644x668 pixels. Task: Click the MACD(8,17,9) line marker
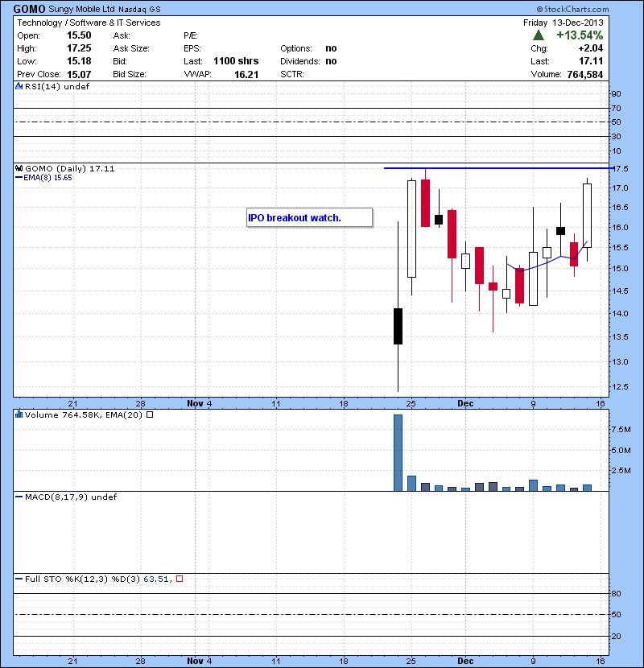pos(19,497)
